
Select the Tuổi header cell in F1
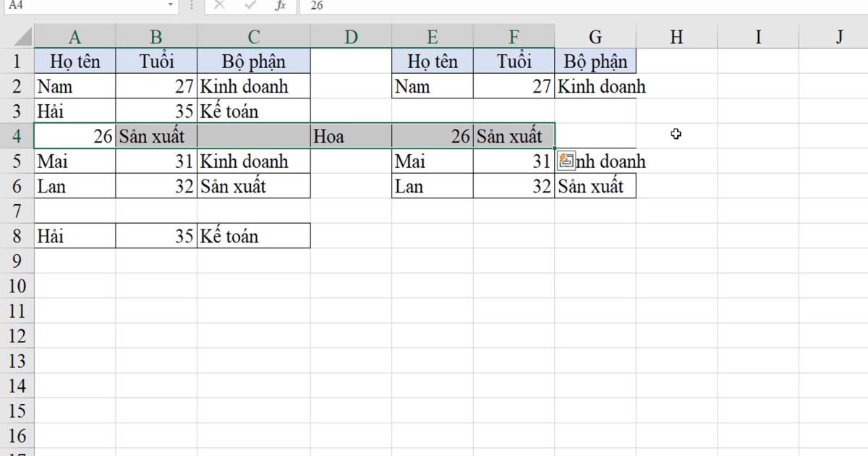[x=514, y=61]
